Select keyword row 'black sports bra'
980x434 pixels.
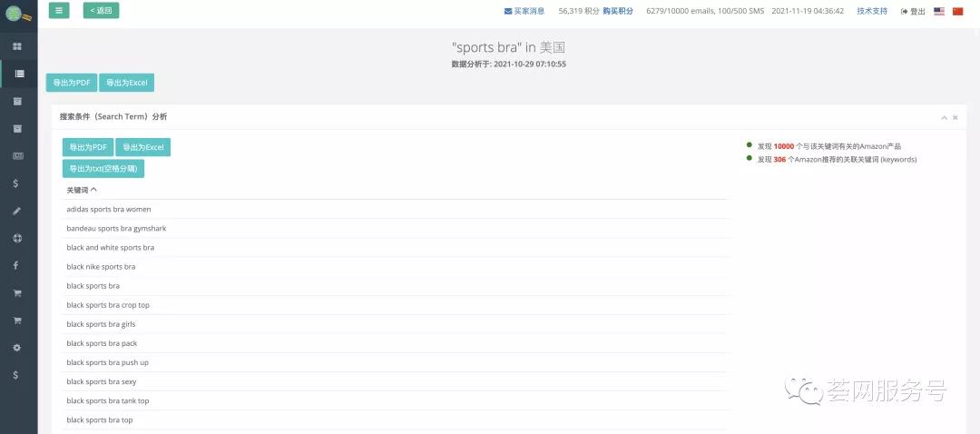[395, 286]
